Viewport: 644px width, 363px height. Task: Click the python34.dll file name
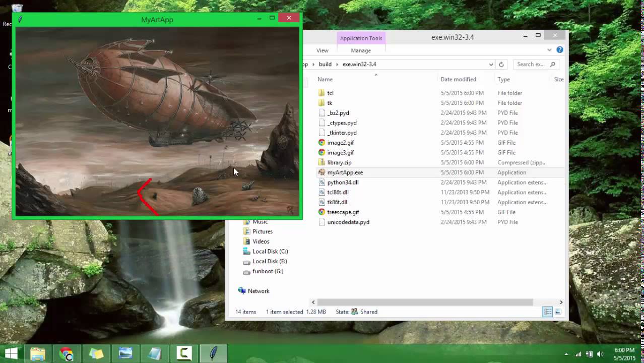click(x=343, y=183)
